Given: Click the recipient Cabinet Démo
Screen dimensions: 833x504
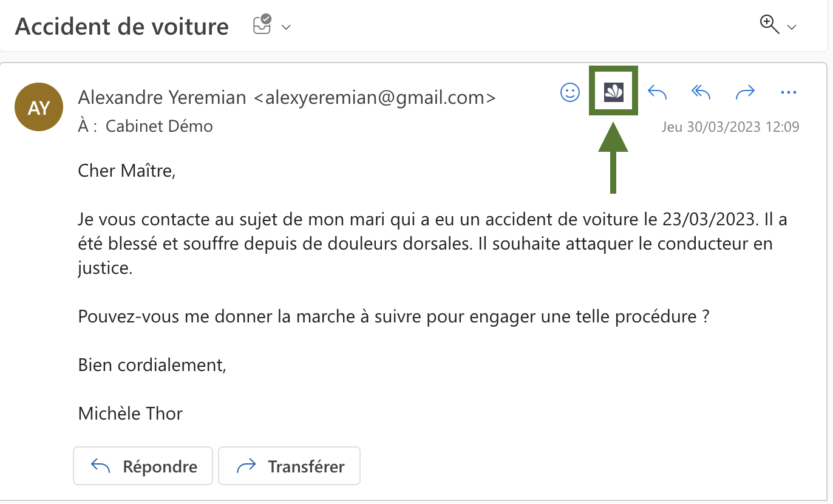Looking at the screenshot, I should pos(159,126).
